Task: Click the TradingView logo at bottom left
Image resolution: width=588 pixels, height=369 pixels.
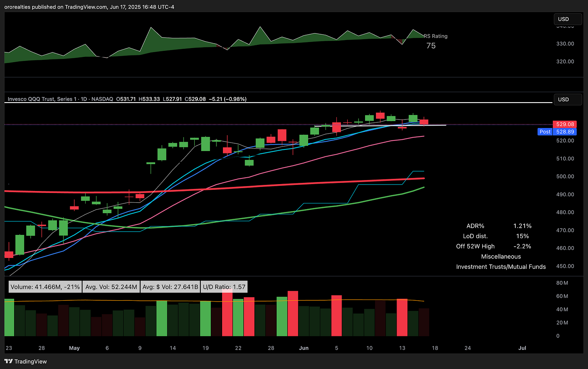Action: pos(25,361)
